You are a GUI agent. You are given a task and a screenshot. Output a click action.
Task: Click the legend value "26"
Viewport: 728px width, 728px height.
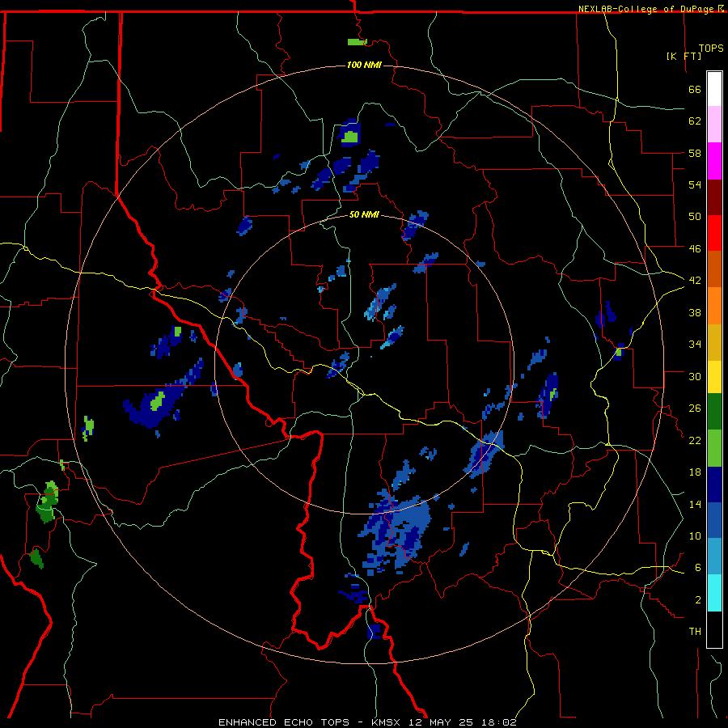pyautogui.click(x=695, y=408)
